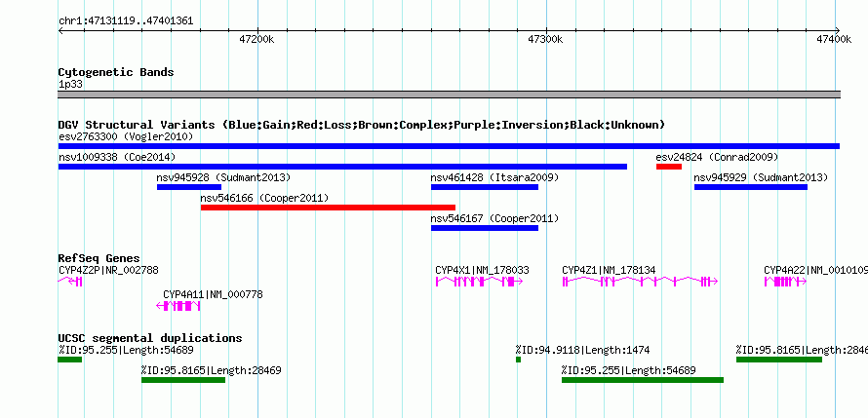The height and width of the screenshot is (418, 868).
Task: Click the 'CYP4Z1|NM_178134' gene label
Action: (609, 270)
